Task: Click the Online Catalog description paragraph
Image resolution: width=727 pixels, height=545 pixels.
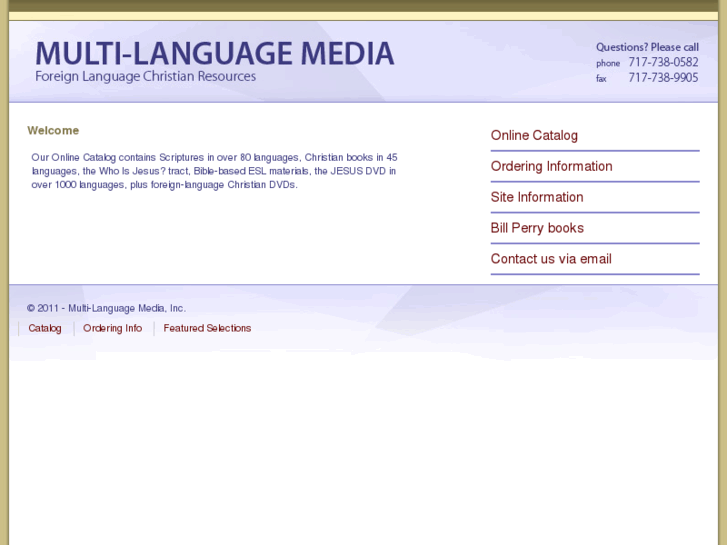Action: 214,171
